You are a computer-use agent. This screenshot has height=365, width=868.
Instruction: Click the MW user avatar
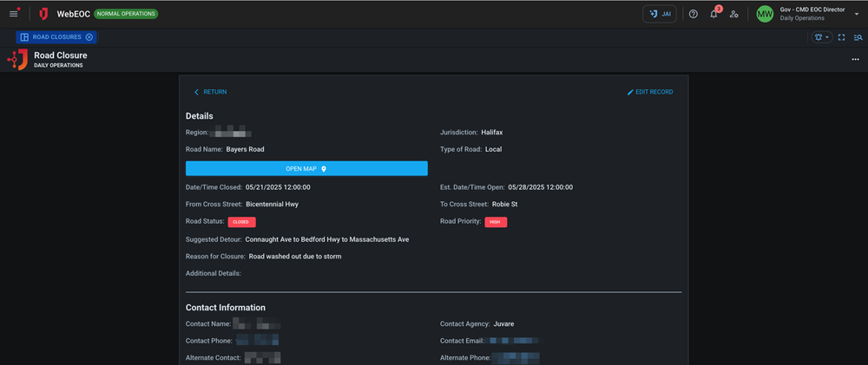pyautogui.click(x=765, y=14)
